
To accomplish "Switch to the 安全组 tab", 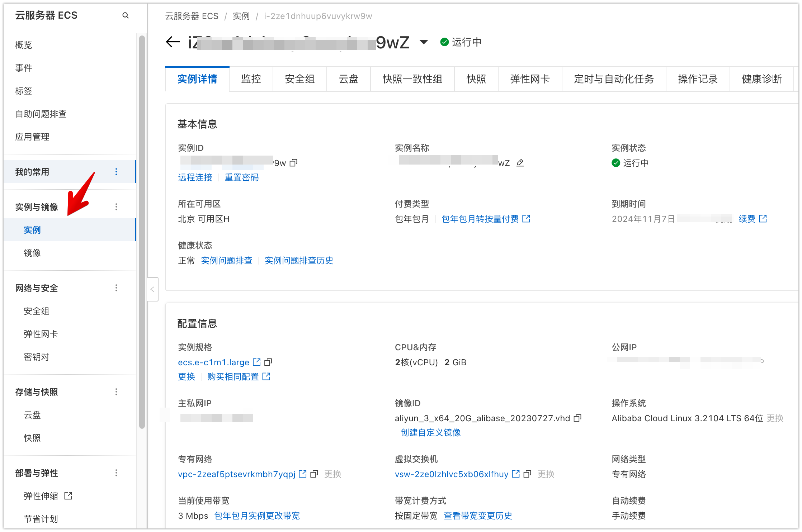I will (300, 79).
